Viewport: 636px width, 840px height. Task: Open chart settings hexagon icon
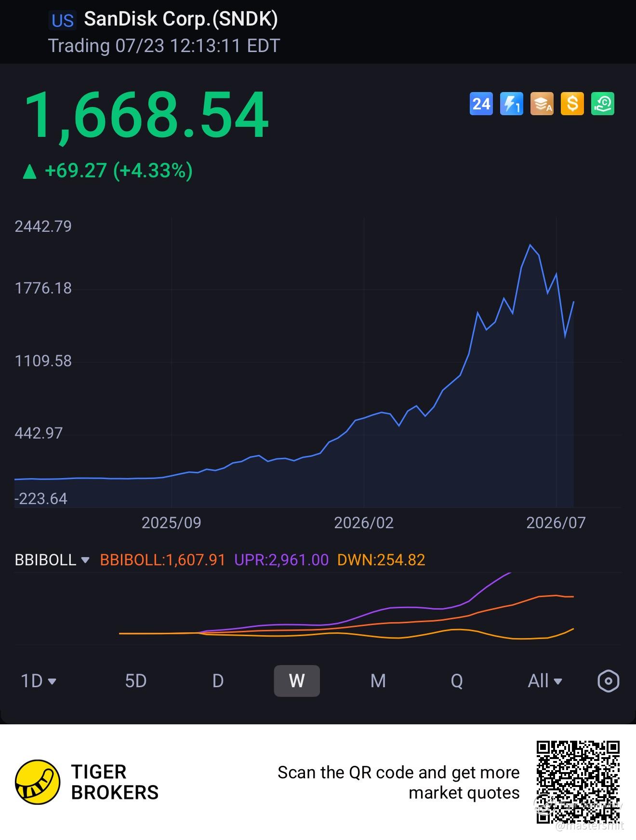coord(608,681)
